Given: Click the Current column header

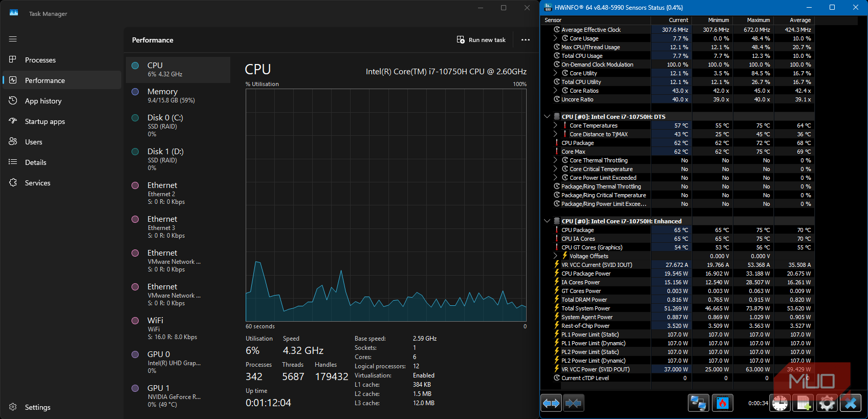Looking at the screenshot, I should pos(671,20).
